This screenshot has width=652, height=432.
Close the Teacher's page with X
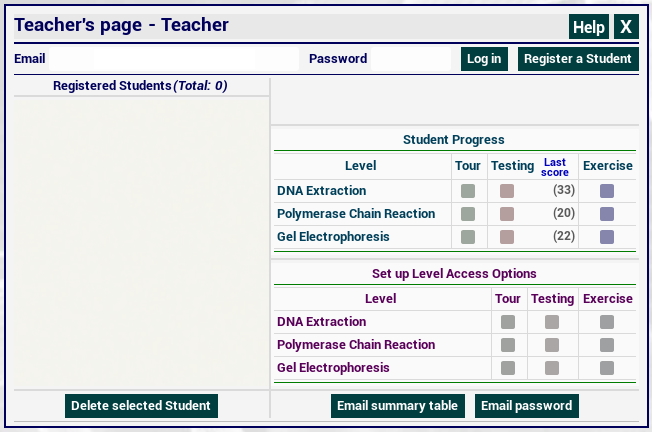[626, 27]
